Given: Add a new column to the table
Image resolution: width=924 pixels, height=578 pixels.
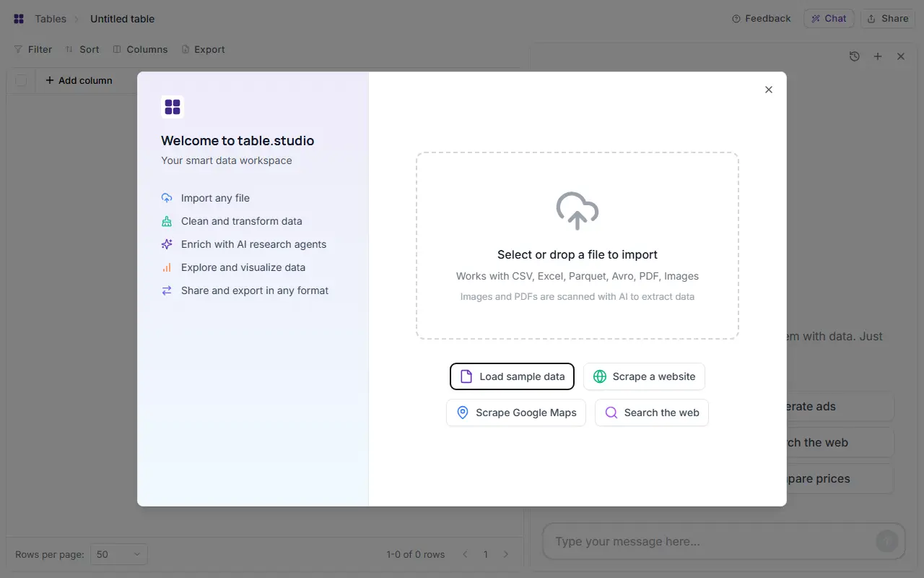Looking at the screenshot, I should point(79,80).
